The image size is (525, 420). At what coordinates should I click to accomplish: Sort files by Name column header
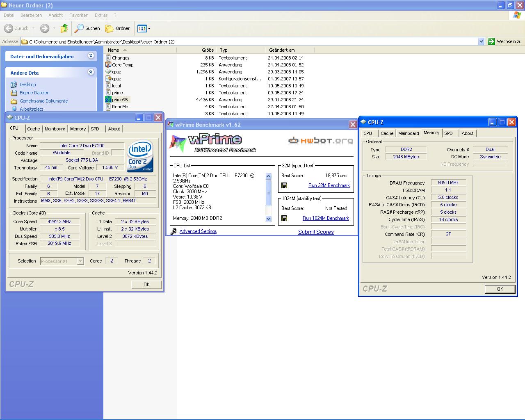coord(140,50)
